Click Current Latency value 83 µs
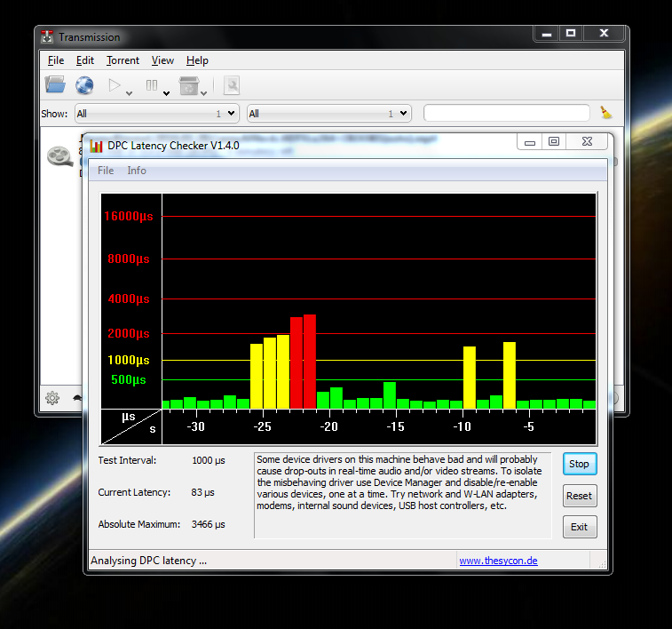The height and width of the screenshot is (629, 672). [202, 492]
